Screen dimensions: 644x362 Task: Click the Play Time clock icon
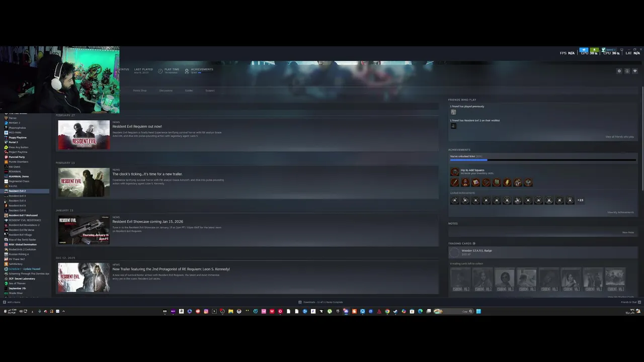click(160, 71)
